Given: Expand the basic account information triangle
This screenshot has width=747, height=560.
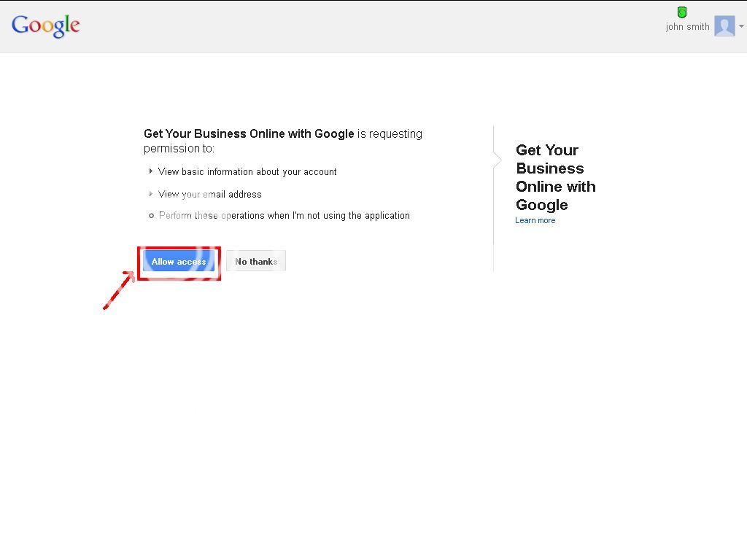Looking at the screenshot, I should click(x=151, y=171).
